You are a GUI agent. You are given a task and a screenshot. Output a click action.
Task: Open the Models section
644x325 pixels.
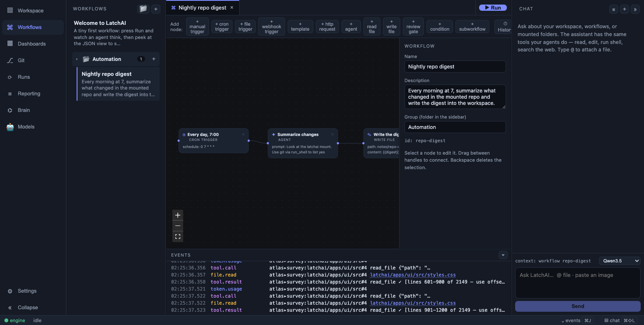tap(33, 127)
